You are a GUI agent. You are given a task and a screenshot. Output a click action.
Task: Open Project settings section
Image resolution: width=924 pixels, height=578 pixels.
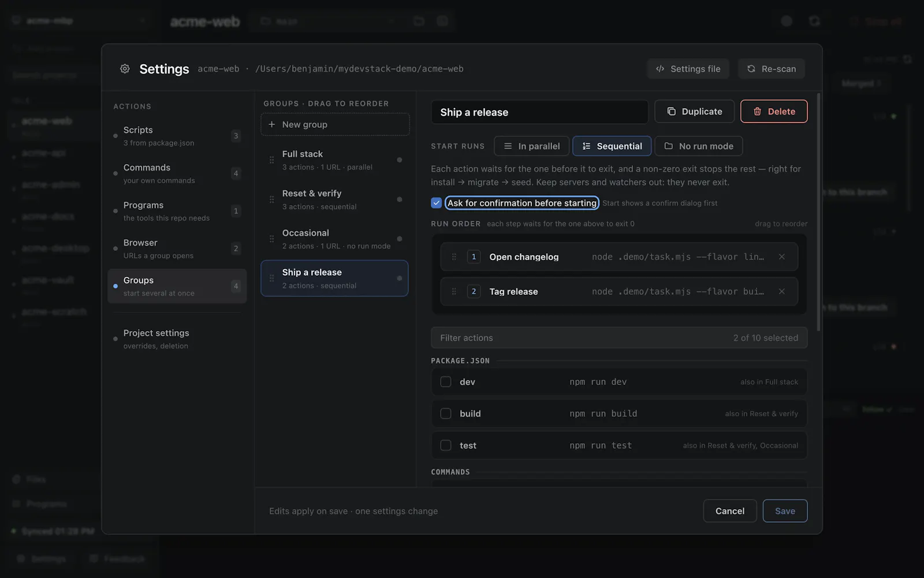(177, 339)
